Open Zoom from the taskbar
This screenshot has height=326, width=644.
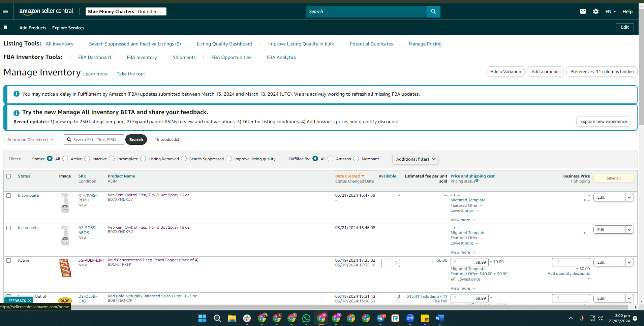[410, 318]
